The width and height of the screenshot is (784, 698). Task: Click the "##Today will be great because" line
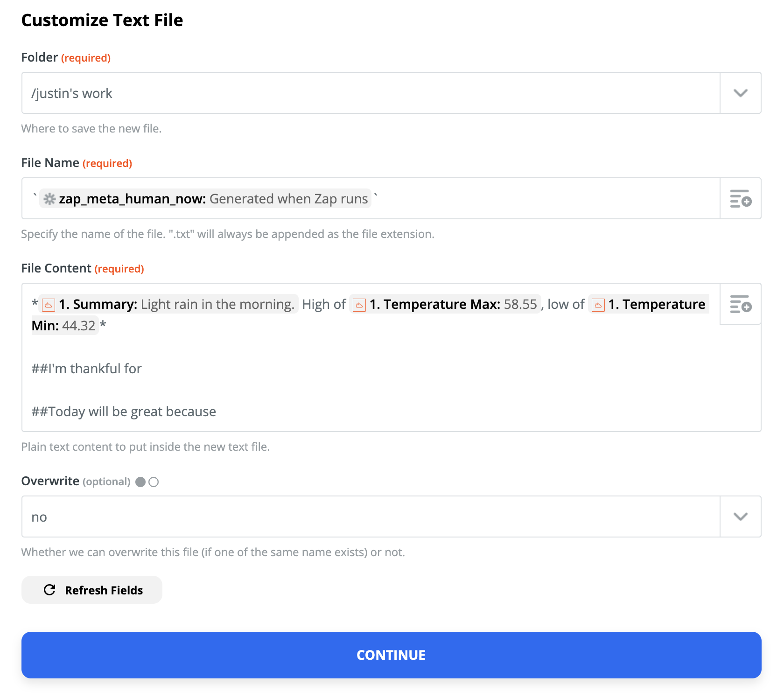(124, 412)
